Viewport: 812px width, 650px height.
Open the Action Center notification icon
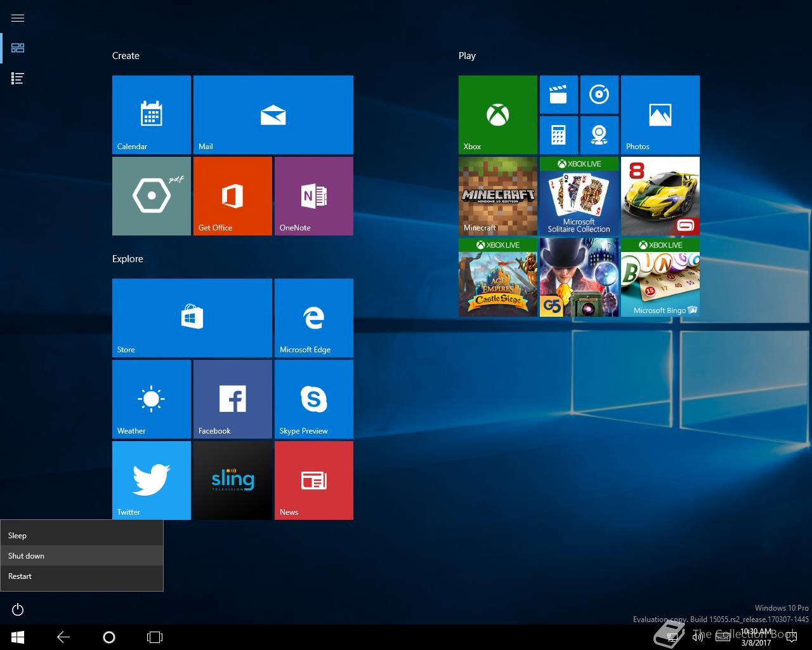tap(790, 637)
